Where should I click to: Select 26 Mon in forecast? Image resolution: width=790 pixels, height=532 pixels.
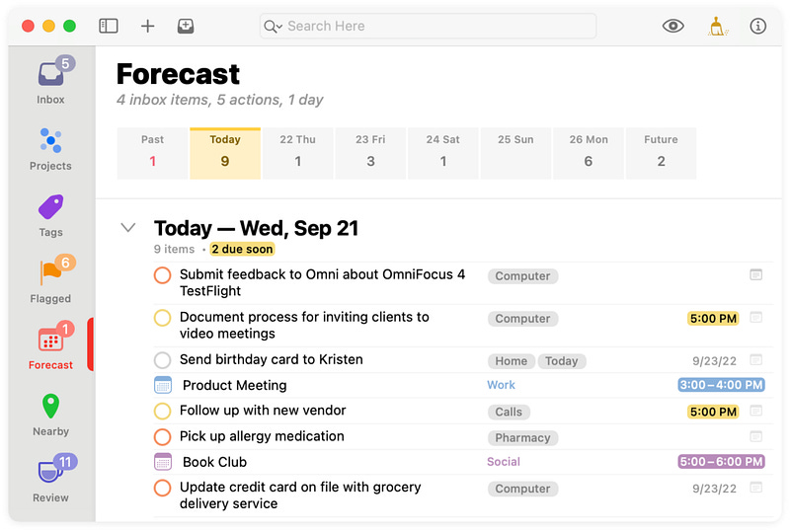click(589, 153)
